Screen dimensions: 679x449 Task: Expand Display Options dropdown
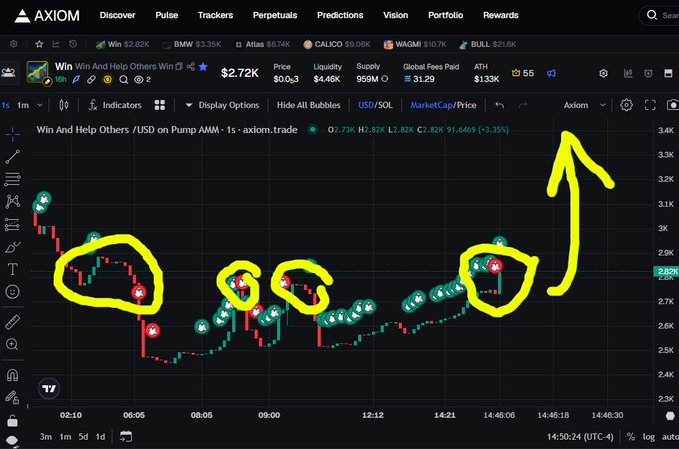[222, 105]
